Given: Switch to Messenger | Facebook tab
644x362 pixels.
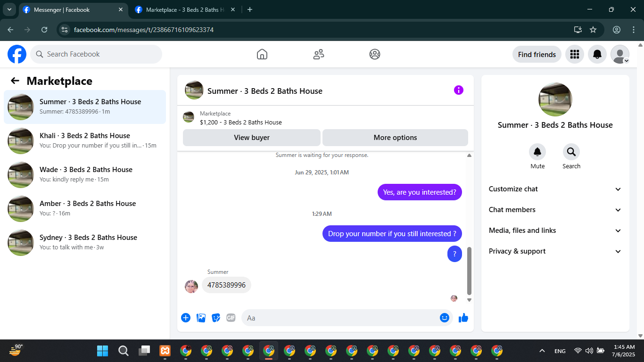Looking at the screenshot, I should [x=73, y=9].
